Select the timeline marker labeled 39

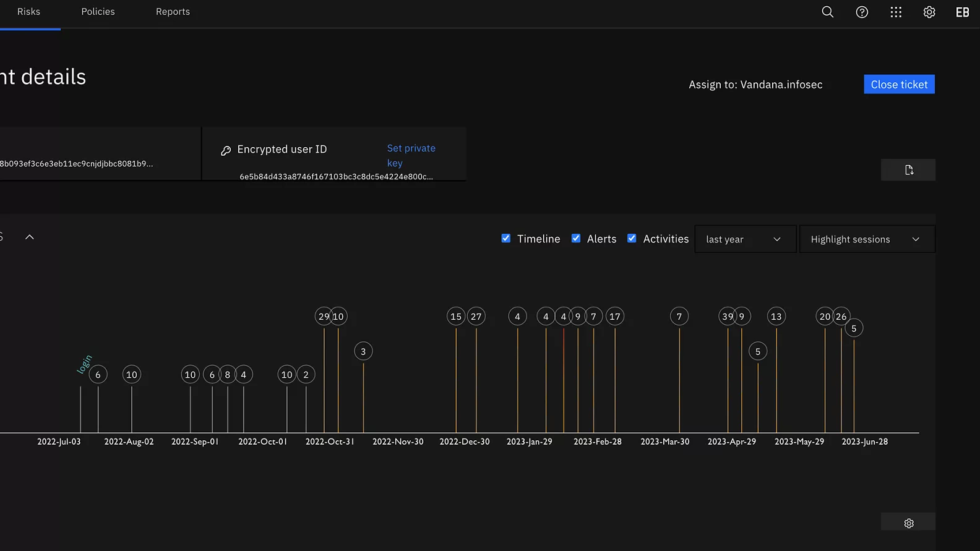click(727, 317)
